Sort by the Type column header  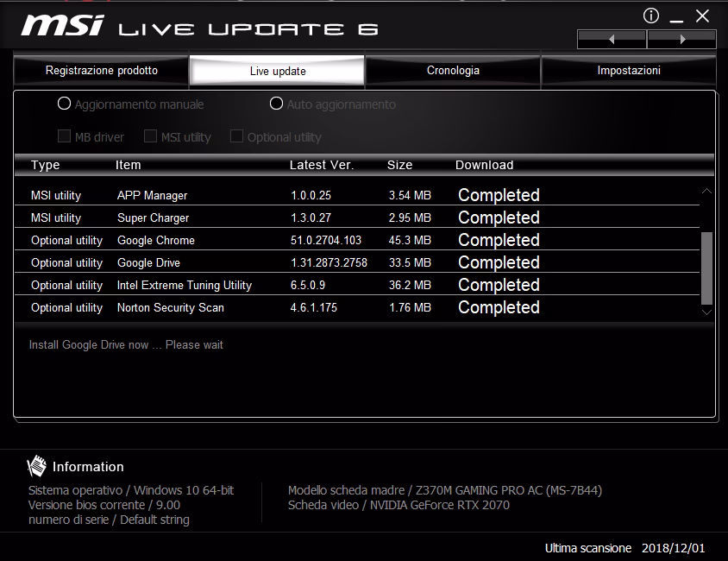tap(46, 165)
